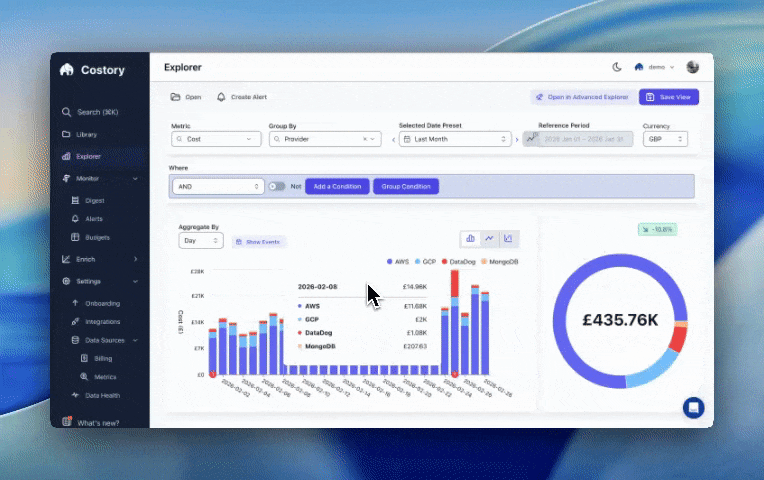
Task: Click Add a Condition
Action: [337, 187]
